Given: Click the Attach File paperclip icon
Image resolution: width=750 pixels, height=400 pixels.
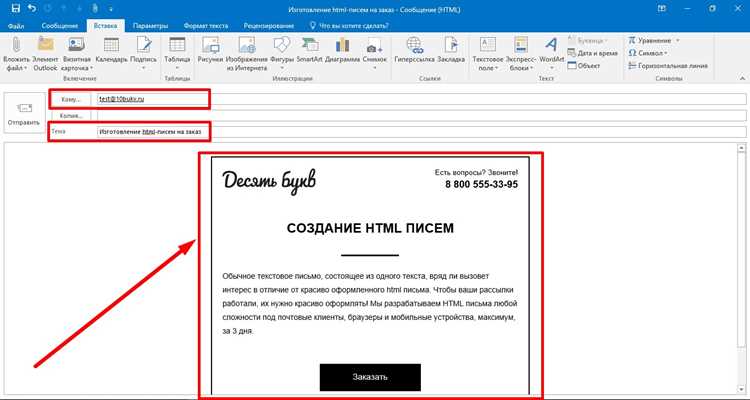Looking at the screenshot, I should pyautogui.click(x=16, y=45).
